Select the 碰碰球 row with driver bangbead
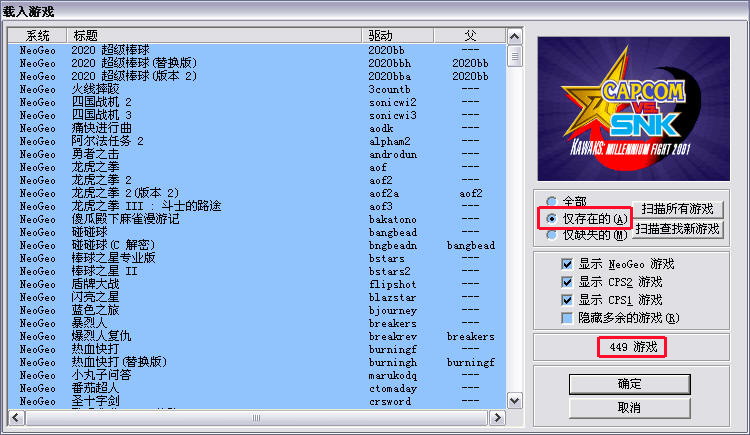Screen dimensions: 750x435 (x=257, y=232)
